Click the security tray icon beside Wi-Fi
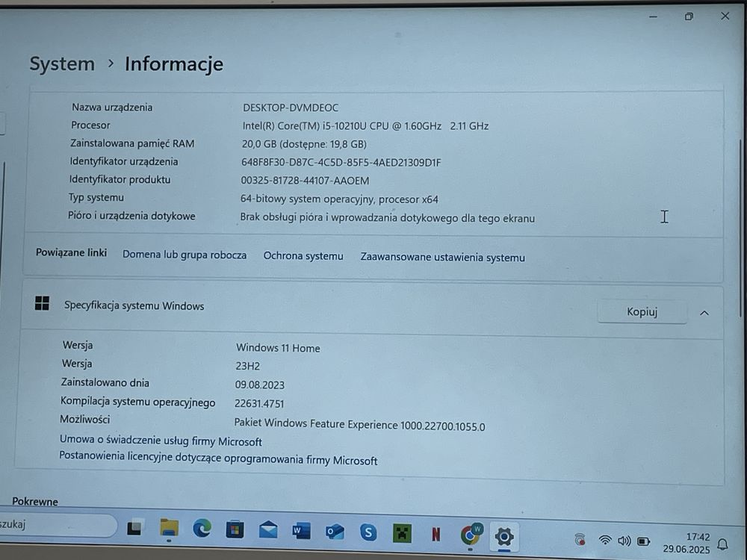 580,540
